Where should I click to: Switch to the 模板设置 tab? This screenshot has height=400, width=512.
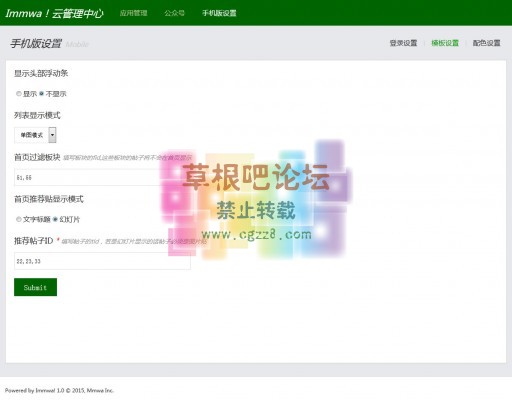(445, 43)
